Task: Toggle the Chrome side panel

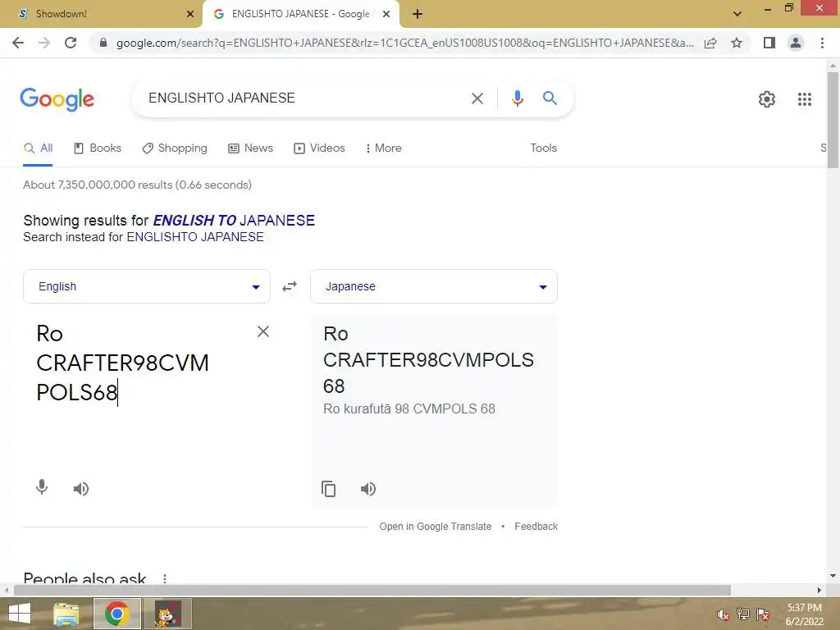Action: [769, 43]
